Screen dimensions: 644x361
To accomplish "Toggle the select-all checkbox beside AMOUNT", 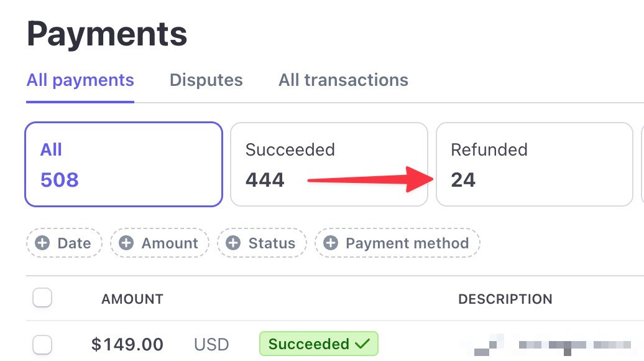I will [42, 298].
